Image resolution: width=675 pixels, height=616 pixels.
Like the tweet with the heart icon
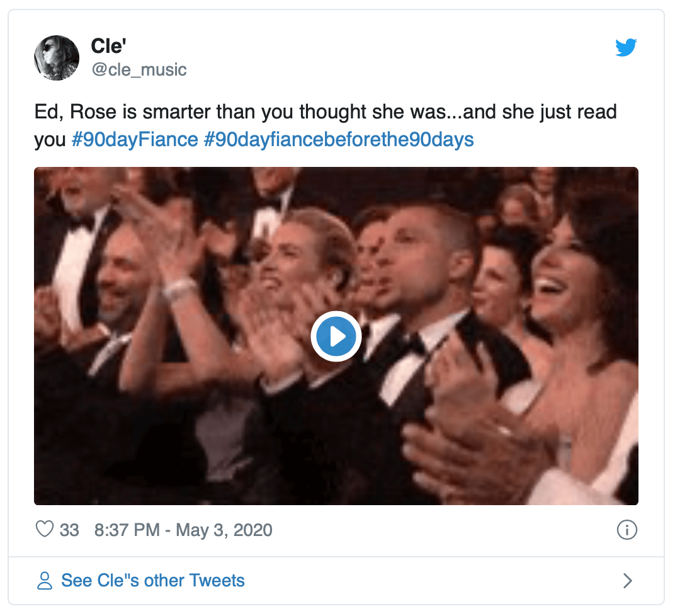point(45,530)
